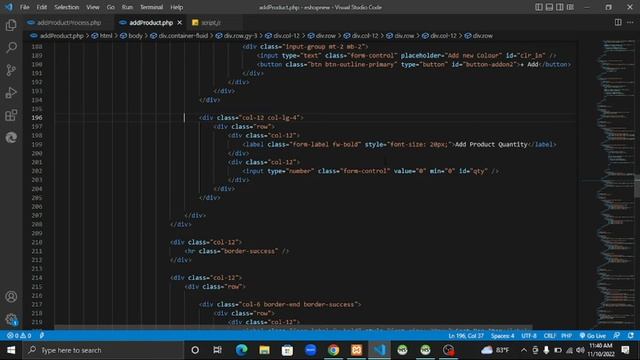Change encoding via UTF-8 status entry
The image size is (640, 360).
pos(529,336)
